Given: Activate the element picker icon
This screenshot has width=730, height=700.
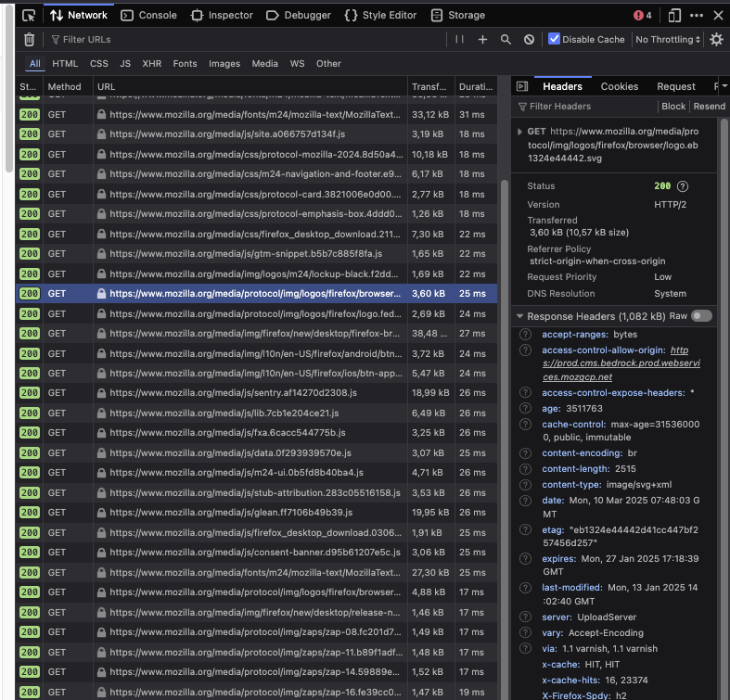Looking at the screenshot, I should point(29,16).
